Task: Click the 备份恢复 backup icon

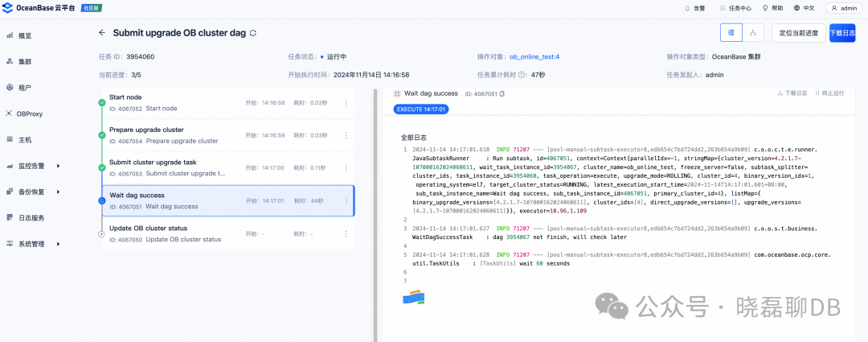Action: tap(10, 192)
